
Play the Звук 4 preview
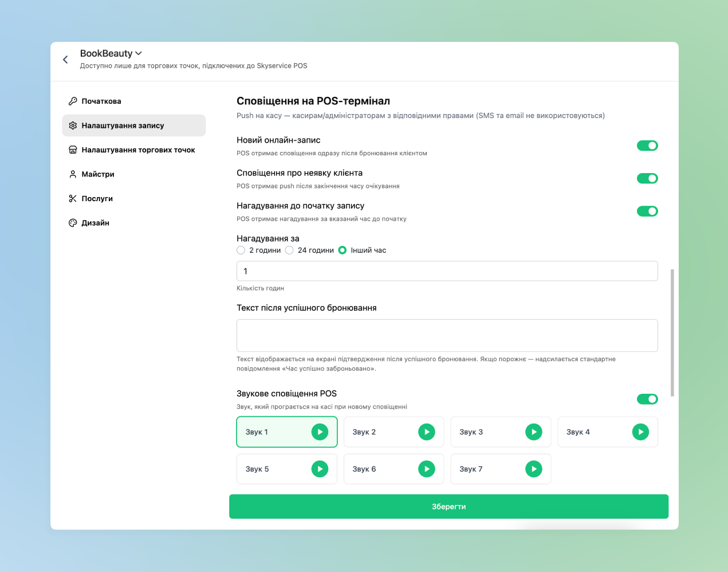640,432
